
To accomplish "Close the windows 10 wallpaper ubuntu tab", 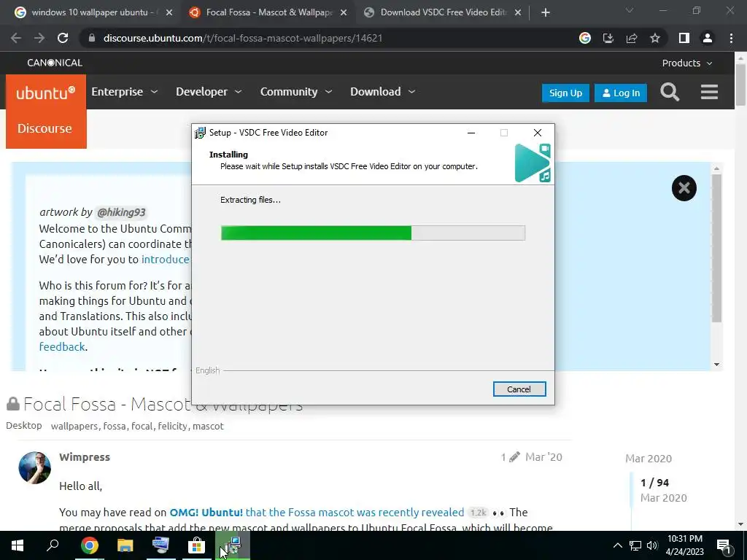I will pos(169,12).
